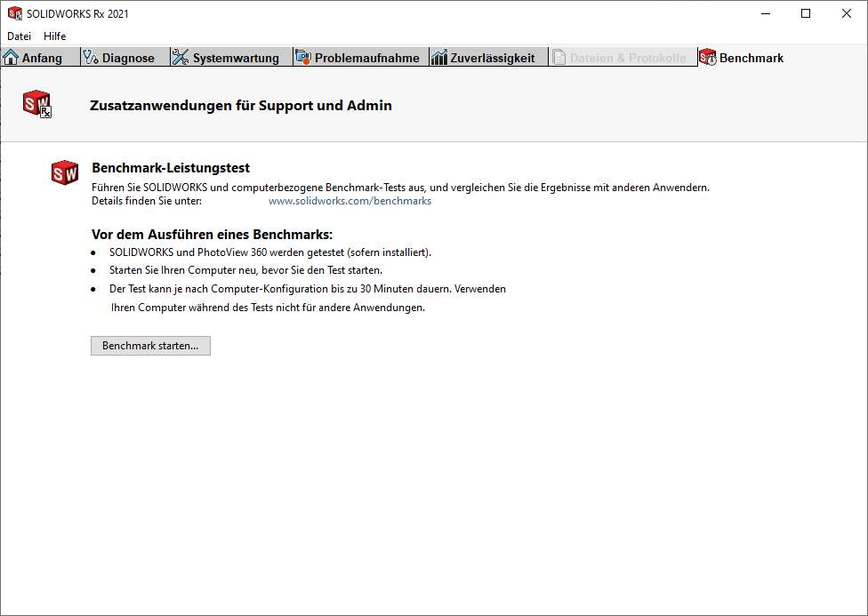The image size is (868, 616).
Task: Click the red SW cube beside Benchmark-Leistungstest
Action: pos(65,173)
